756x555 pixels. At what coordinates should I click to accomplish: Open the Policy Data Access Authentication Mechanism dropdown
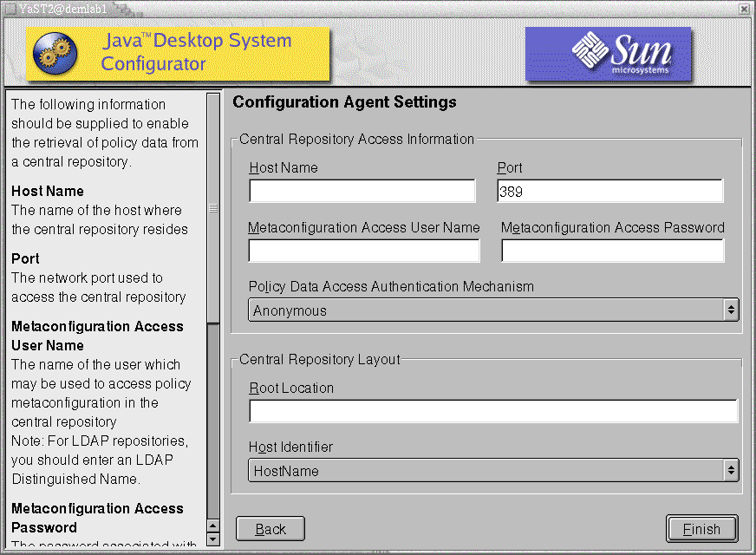pos(493,310)
